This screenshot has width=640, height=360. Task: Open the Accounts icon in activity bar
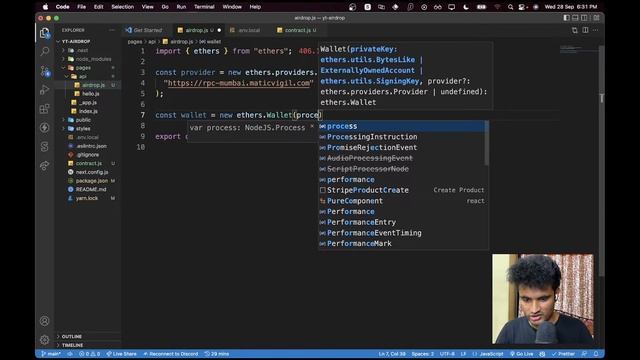point(44,321)
